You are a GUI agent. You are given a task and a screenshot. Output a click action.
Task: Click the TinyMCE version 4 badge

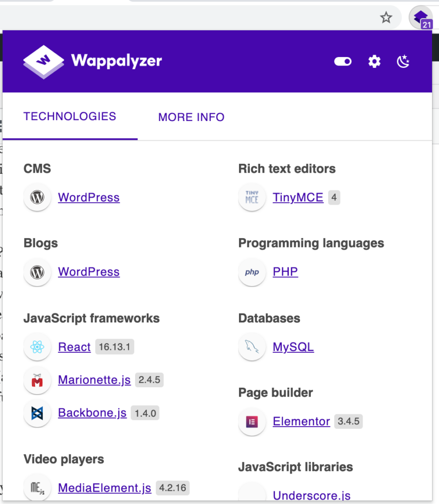[334, 197]
